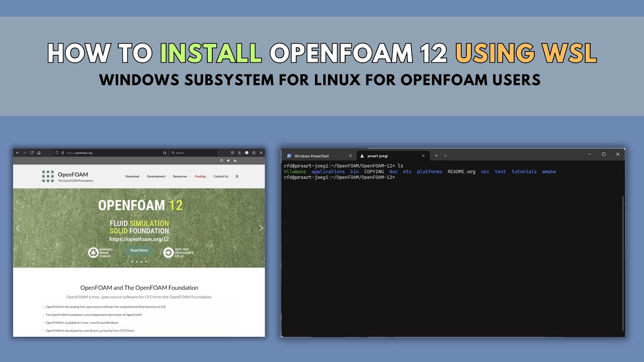Screen dimensions: 644x362
Task: Click the https://openfoam.org/12 banner link
Action: pyautogui.click(x=139, y=239)
